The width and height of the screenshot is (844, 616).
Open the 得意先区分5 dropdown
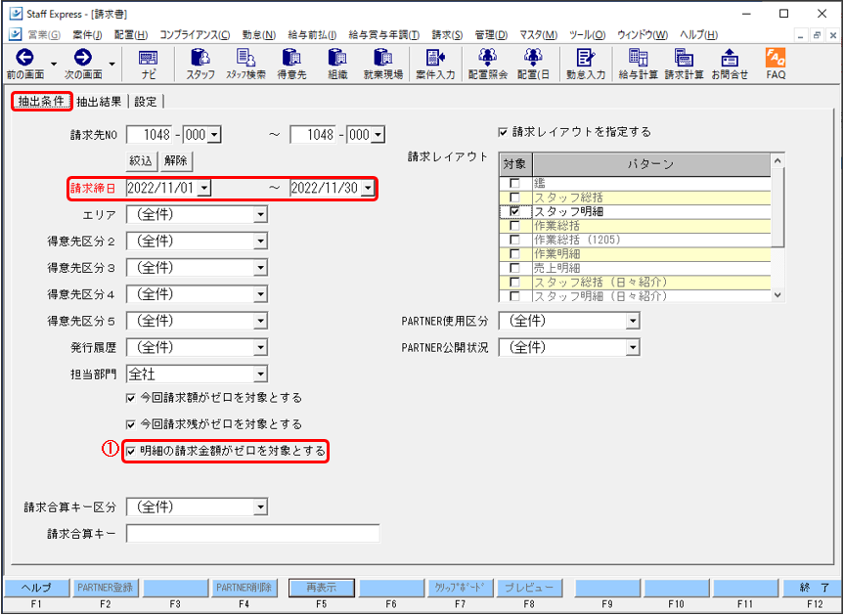pyautogui.click(x=260, y=321)
